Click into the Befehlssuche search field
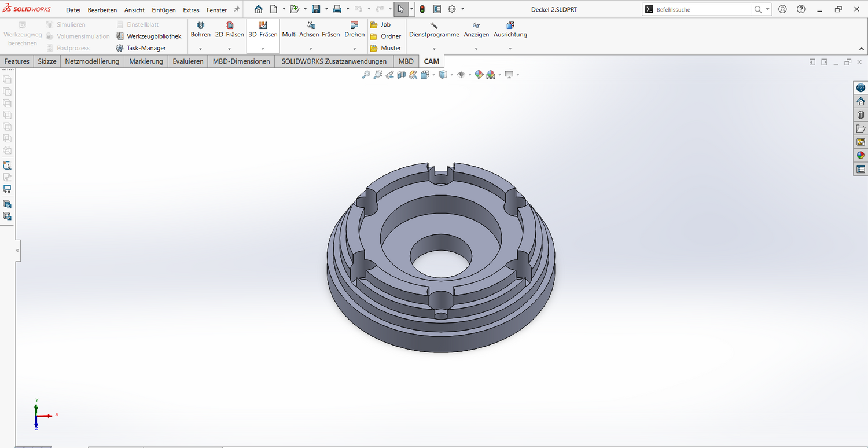Image resolution: width=868 pixels, height=448 pixels. [x=703, y=10]
